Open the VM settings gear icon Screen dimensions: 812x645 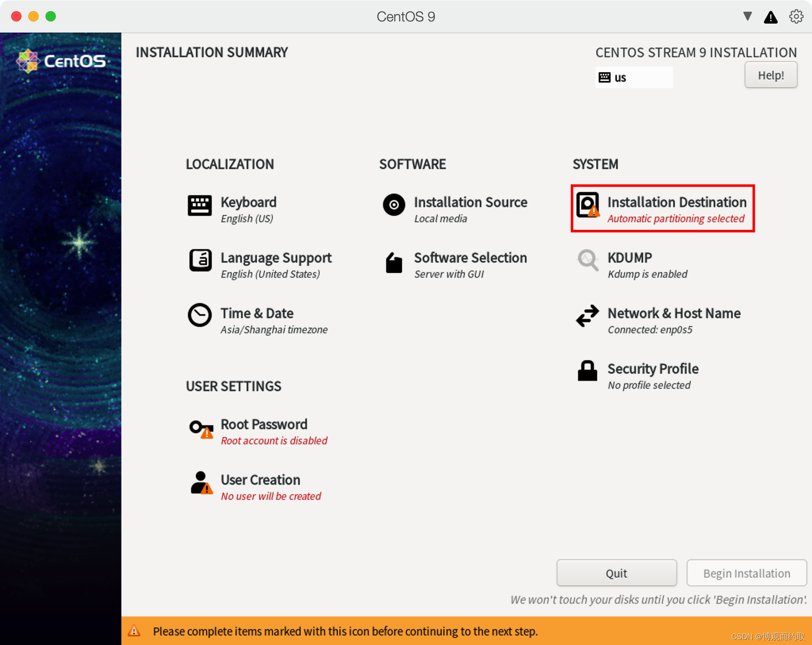pyautogui.click(x=796, y=17)
